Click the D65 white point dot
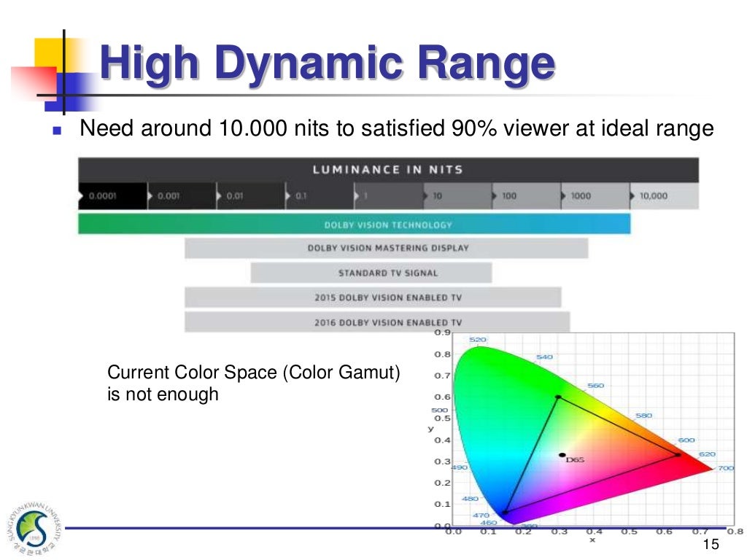Image resolution: width=747 pixels, height=560 pixels. click(x=562, y=455)
